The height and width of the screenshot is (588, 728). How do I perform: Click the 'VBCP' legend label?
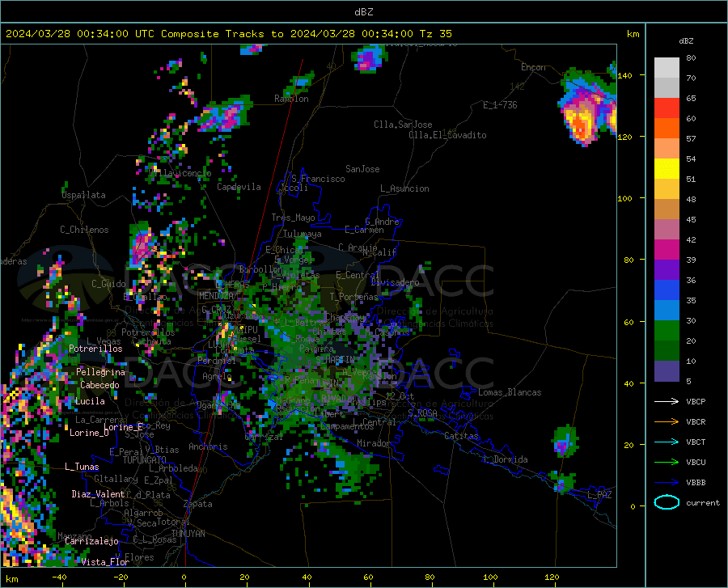pos(696,401)
